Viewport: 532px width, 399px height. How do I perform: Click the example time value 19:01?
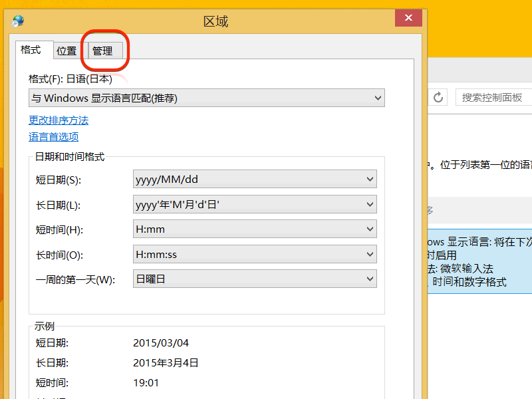point(145,383)
